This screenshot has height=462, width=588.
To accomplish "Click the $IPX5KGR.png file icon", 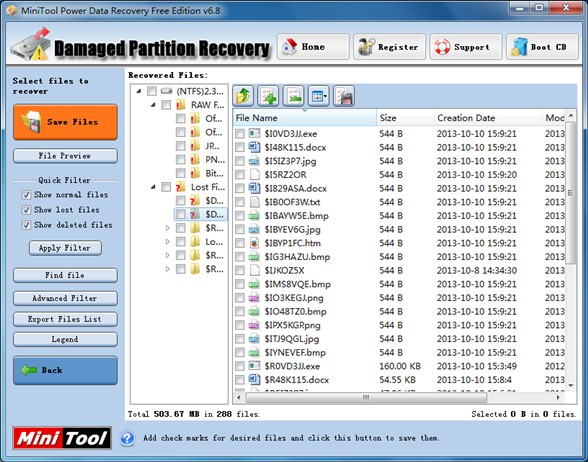I will 254,325.
